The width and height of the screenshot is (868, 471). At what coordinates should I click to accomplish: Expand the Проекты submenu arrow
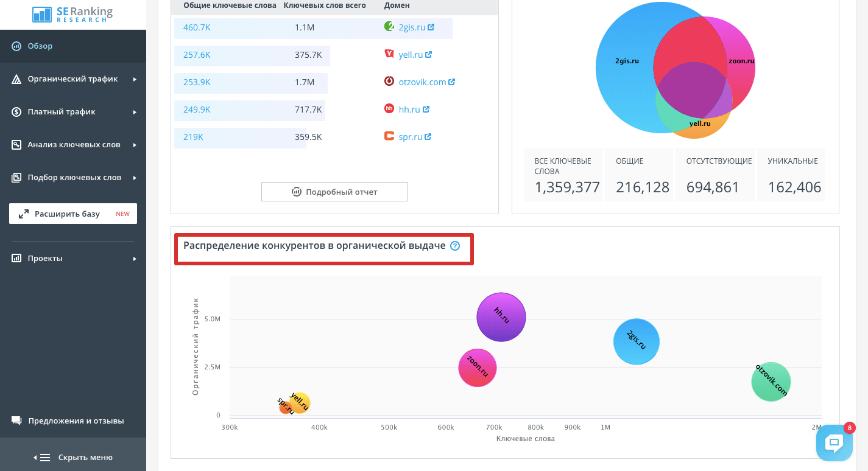pos(135,259)
